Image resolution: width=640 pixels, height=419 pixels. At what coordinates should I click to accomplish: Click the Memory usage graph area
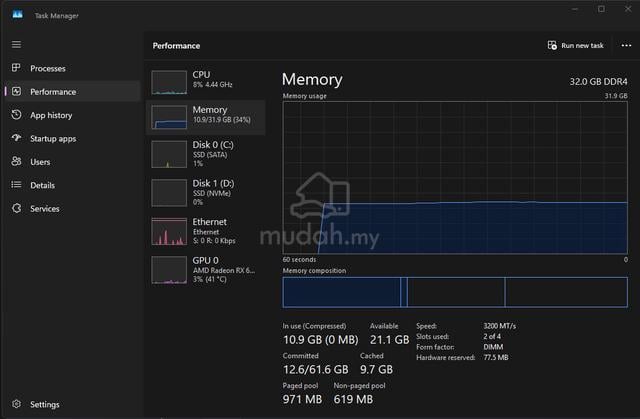pos(455,178)
